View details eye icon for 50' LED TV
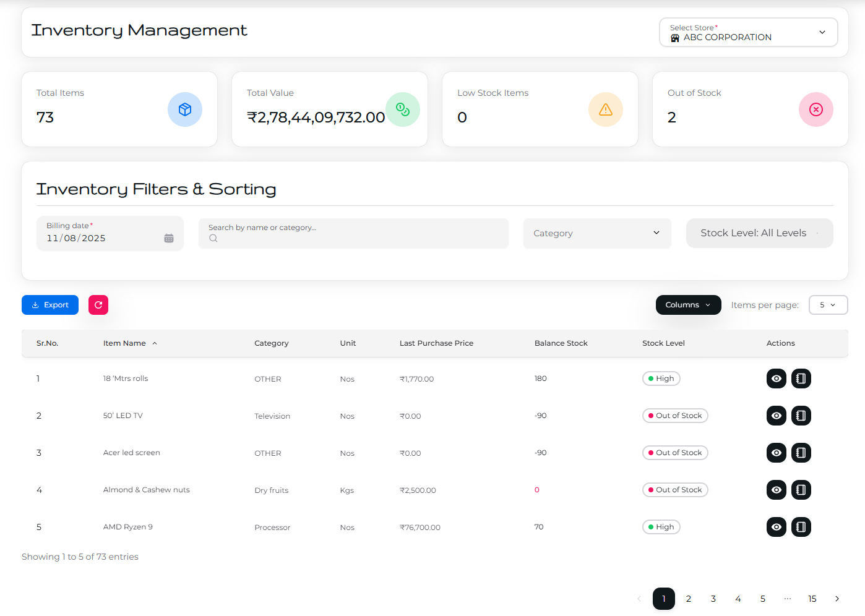Screen dimensions: 865x616 pyautogui.click(x=776, y=416)
